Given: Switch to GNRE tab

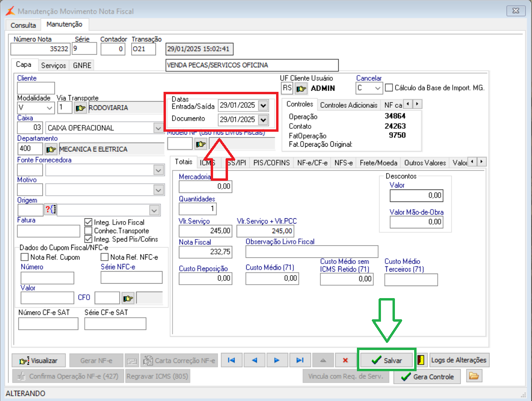Looking at the screenshot, I should [82, 65].
